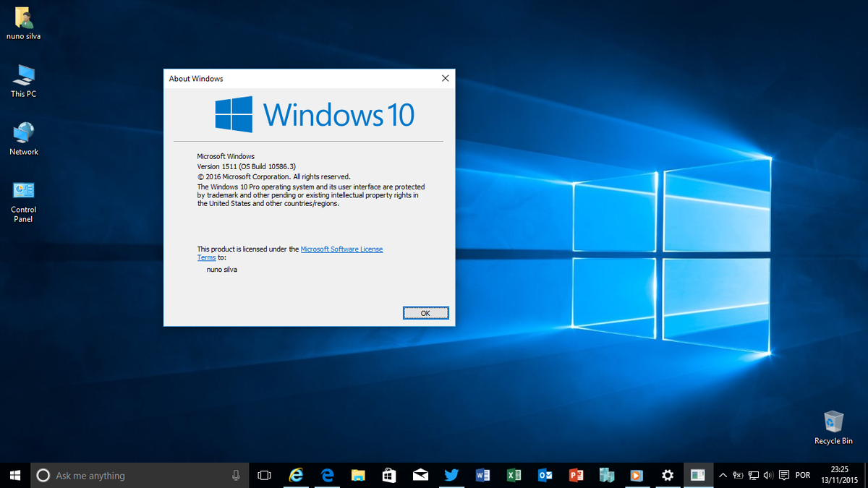Open Windows Settings via the gear icon
This screenshot has height=488, width=868.
click(x=667, y=475)
